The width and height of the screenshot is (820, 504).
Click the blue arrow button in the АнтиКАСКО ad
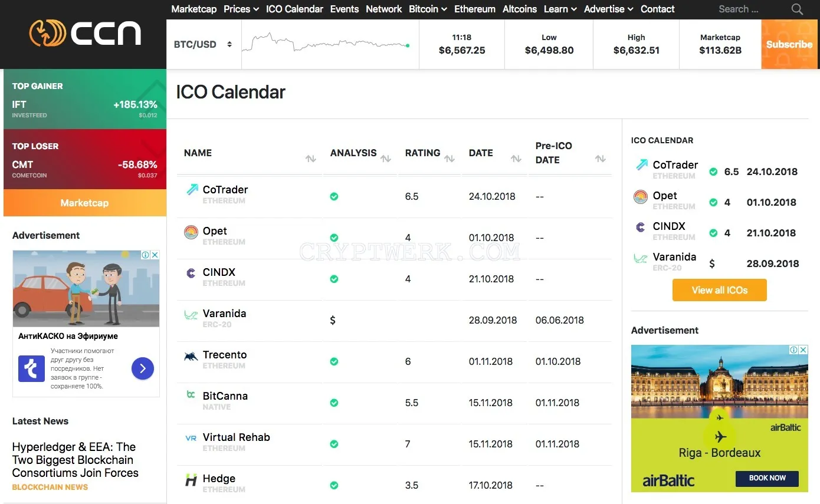tap(143, 369)
